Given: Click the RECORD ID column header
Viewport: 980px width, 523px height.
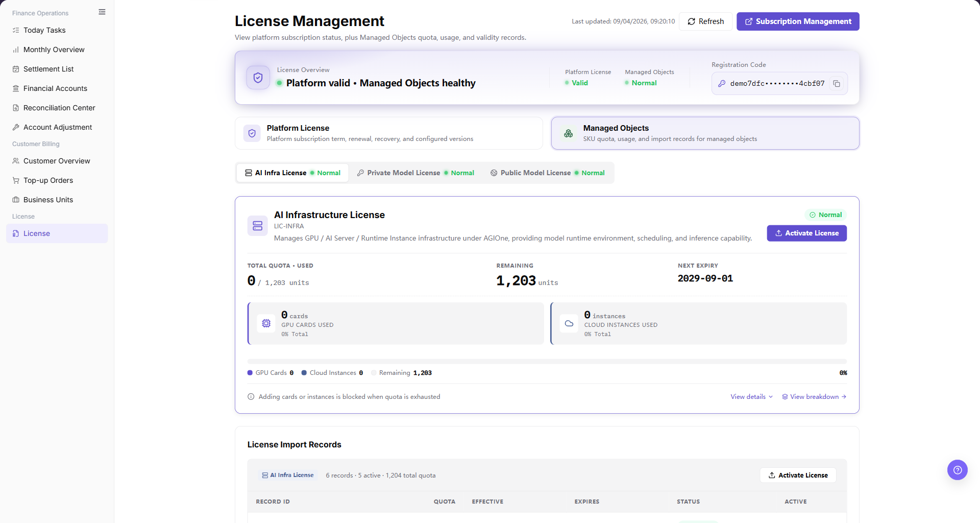Looking at the screenshot, I should tap(273, 502).
